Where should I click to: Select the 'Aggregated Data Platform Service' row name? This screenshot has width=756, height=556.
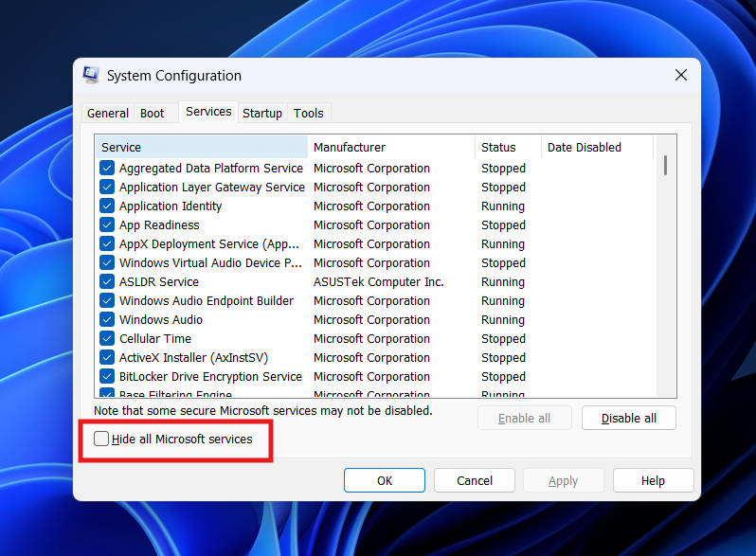pyautogui.click(x=211, y=169)
